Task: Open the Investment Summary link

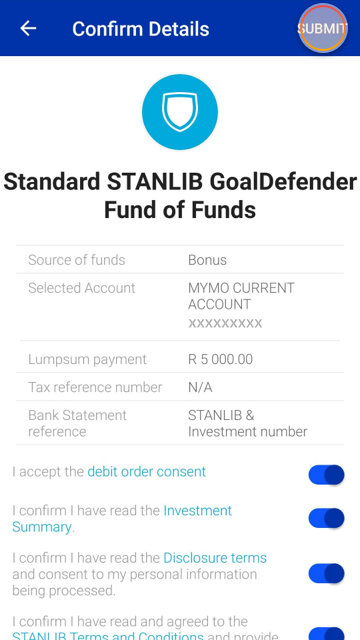Action: pyautogui.click(x=122, y=519)
